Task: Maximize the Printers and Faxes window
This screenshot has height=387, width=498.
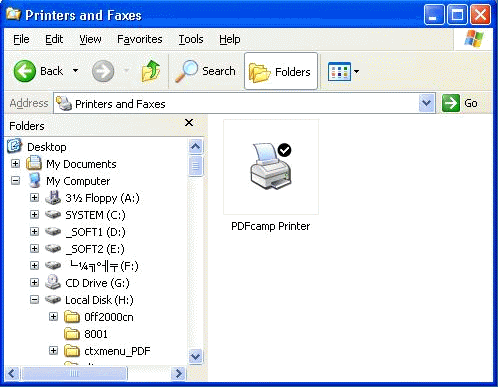Action: [457, 15]
